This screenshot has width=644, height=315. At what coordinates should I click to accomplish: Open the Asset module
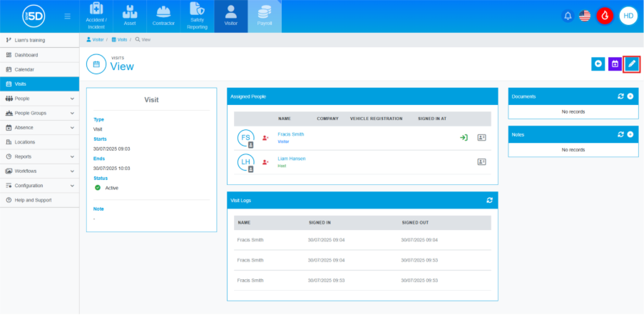(x=130, y=16)
